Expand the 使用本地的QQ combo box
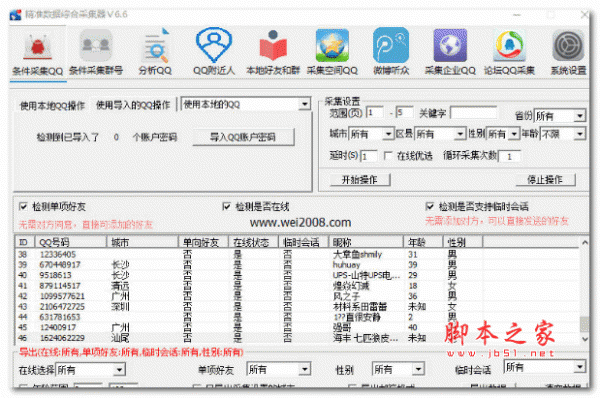 245,104
